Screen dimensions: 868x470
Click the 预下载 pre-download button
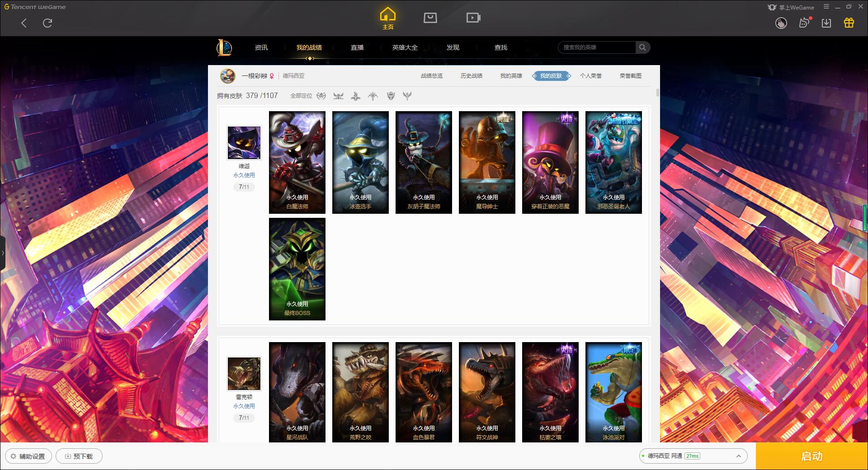pyautogui.click(x=79, y=456)
